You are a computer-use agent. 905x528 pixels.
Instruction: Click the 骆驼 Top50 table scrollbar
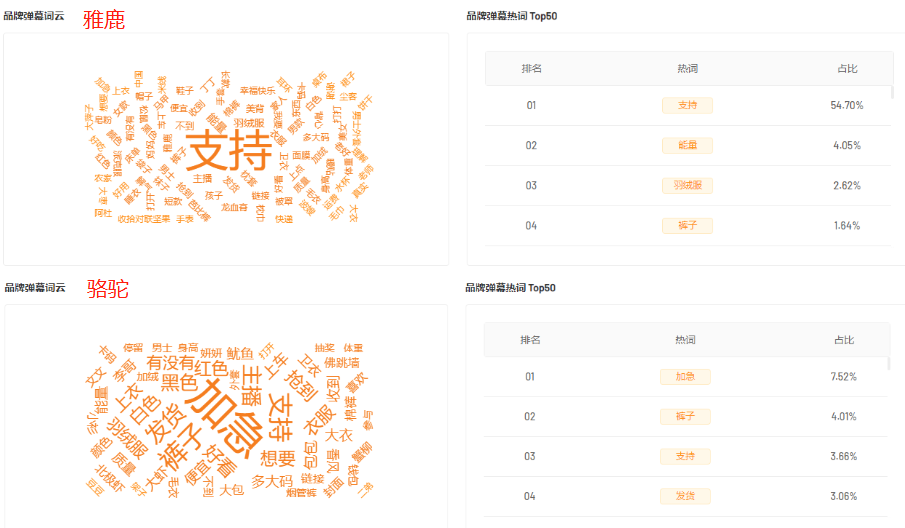(889, 364)
